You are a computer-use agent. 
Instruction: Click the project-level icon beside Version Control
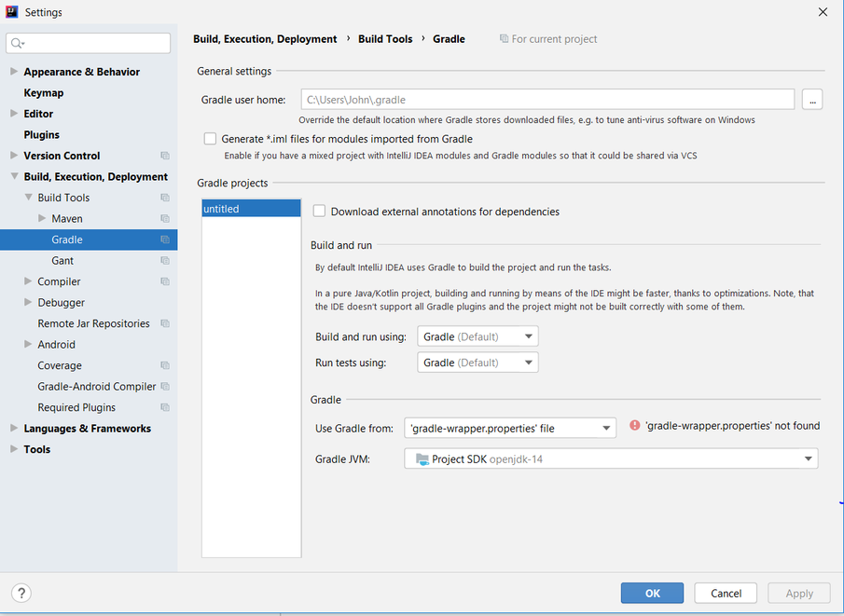[x=165, y=156]
